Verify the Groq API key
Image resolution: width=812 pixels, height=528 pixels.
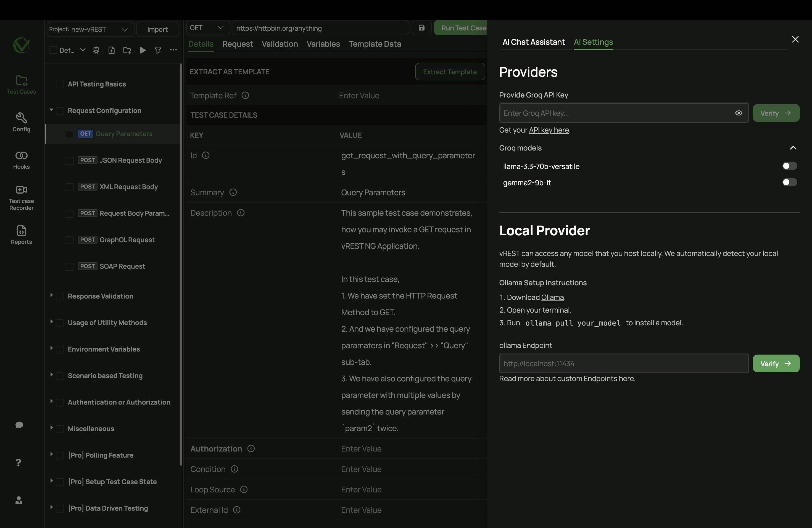(x=776, y=113)
